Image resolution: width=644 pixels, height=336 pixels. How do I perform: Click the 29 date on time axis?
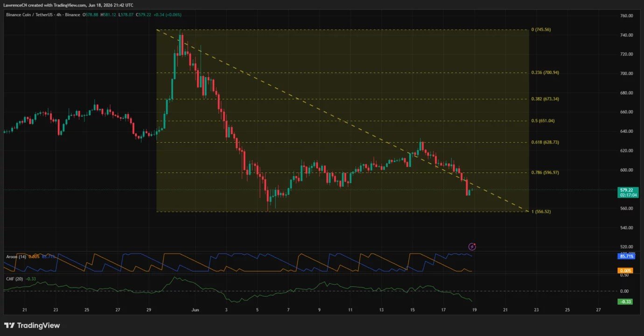click(x=149, y=310)
